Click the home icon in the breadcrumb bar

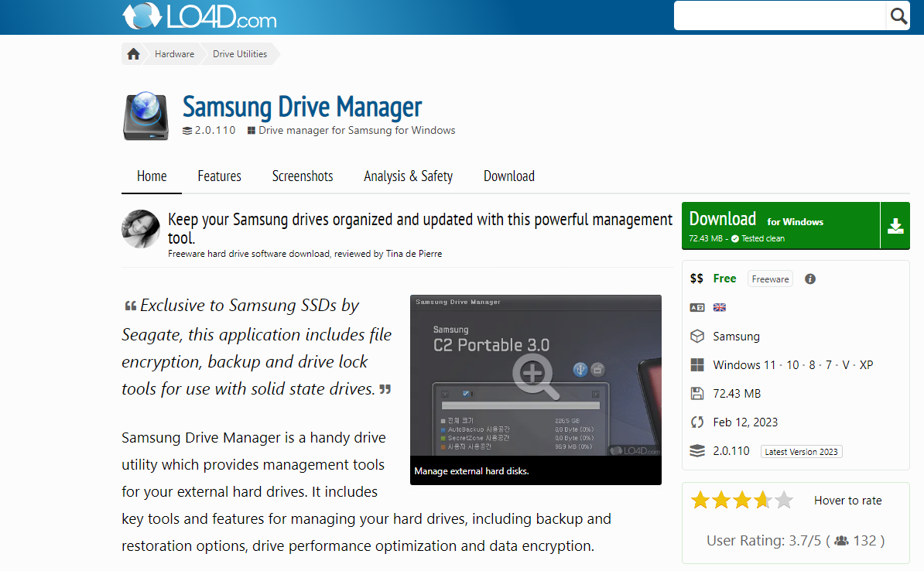pos(132,53)
